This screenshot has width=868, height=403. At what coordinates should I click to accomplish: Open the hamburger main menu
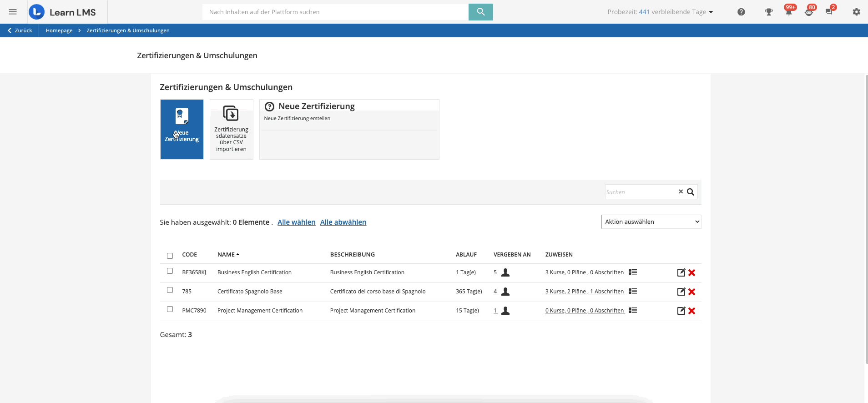coord(13,12)
